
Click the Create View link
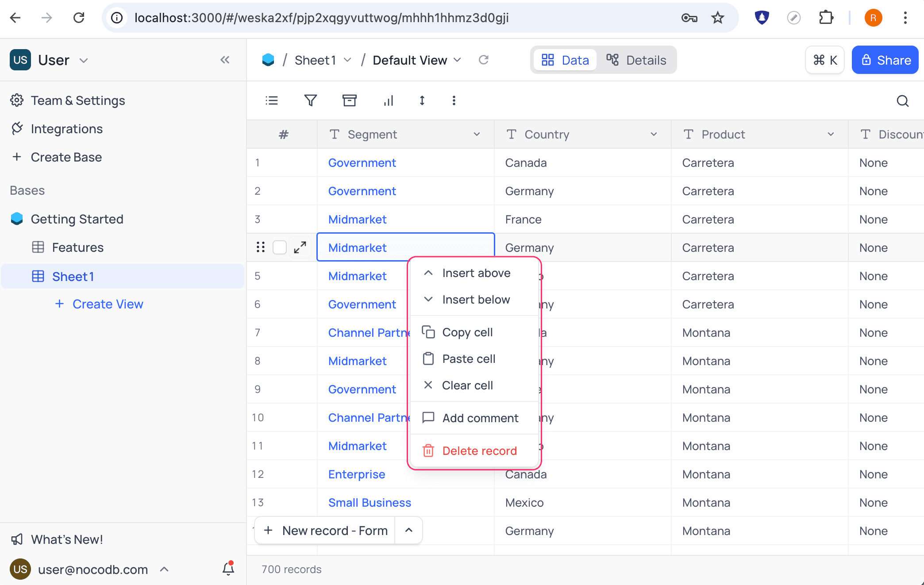coord(108,304)
